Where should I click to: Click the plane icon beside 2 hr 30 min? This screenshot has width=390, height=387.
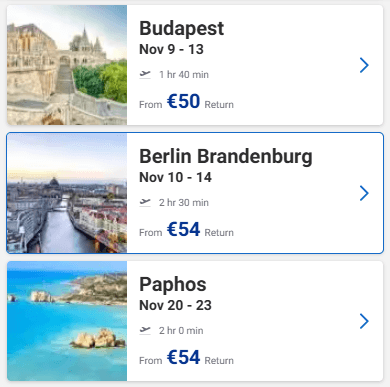(145, 202)
